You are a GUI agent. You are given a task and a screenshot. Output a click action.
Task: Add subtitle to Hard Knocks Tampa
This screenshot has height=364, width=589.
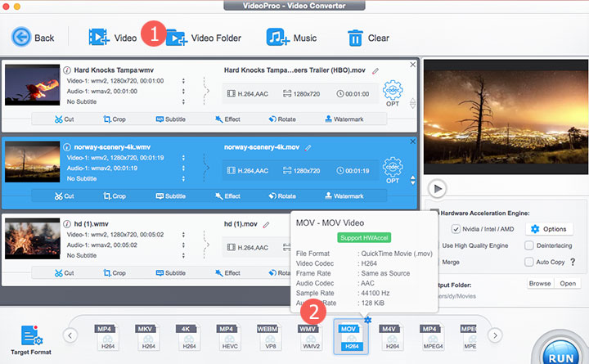pyautogui.click(x=170, y=119)
